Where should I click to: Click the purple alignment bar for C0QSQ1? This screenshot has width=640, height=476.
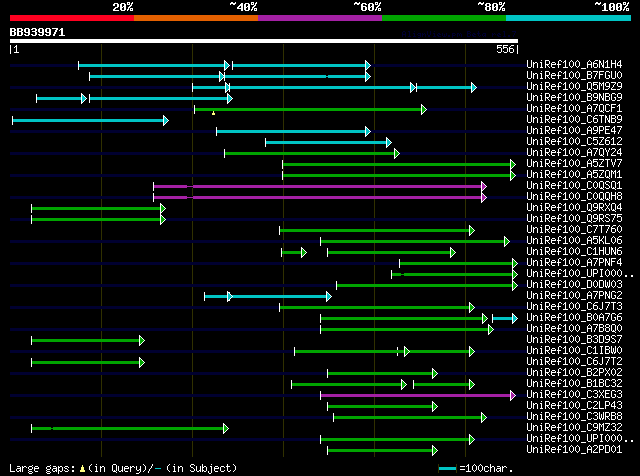point(320,187)
